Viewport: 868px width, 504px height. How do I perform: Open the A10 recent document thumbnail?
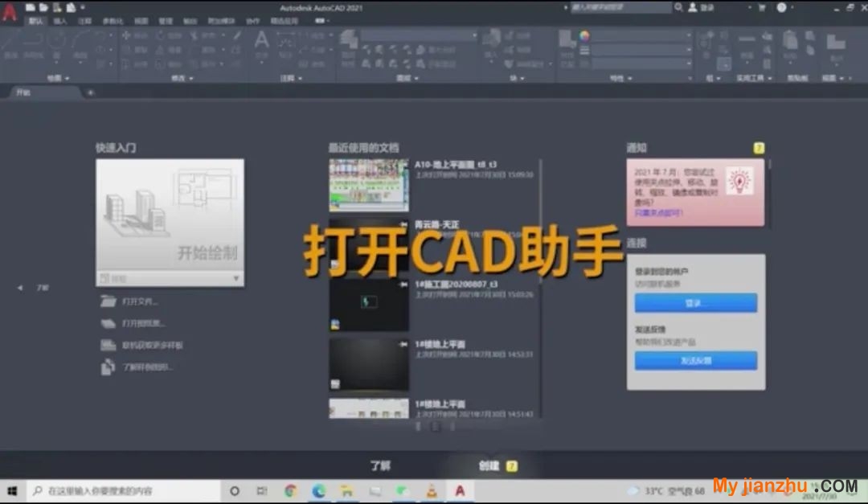pos(369,185)
